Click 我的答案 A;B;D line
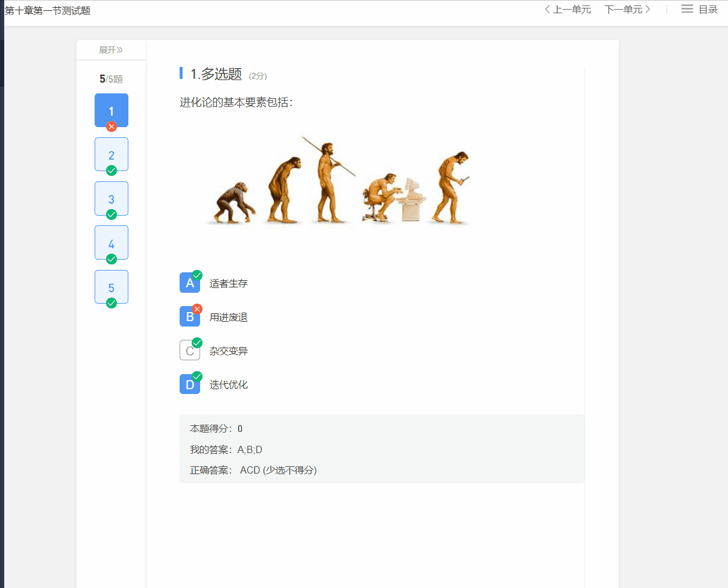The width and height of the screenshot is (728, 588). click(x=226, y=449)
